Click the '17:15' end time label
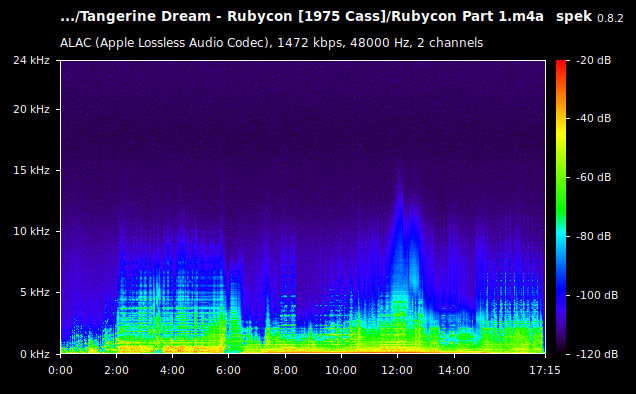The height and width of the screenshot is (394, 636). point(545,370)
